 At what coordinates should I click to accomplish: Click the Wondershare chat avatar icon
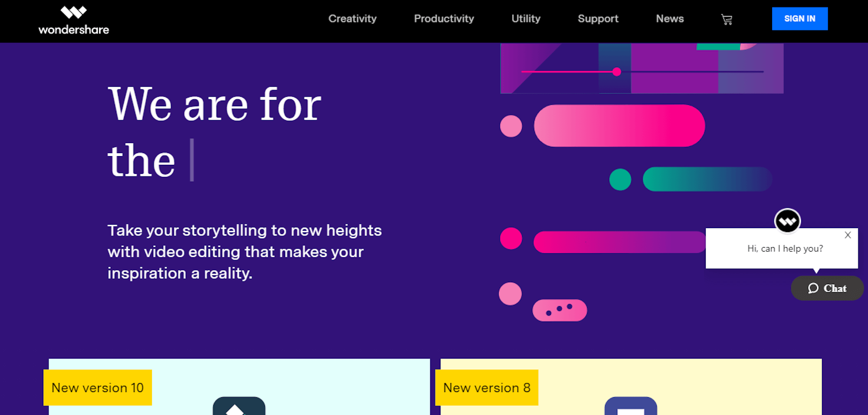pyautogui.click(x=787, y=222)
